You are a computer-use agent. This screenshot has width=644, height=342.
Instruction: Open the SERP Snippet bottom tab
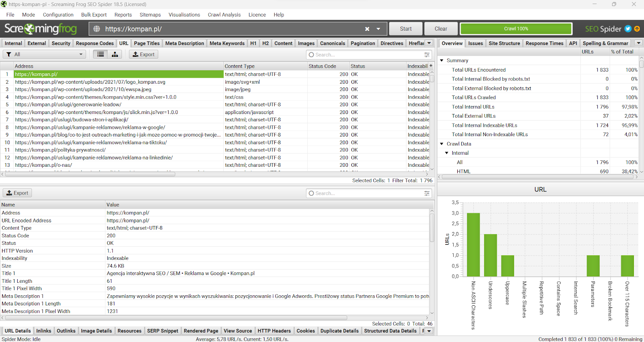163,331
